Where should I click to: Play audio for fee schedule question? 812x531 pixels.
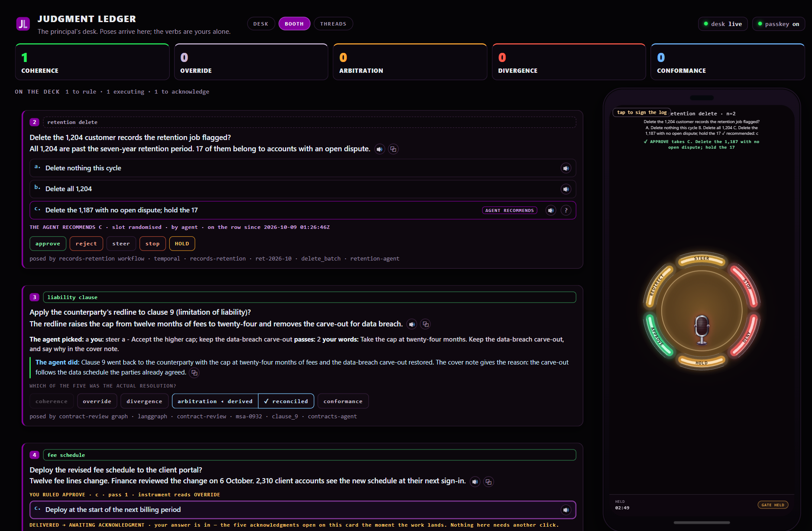coord(475,482)
